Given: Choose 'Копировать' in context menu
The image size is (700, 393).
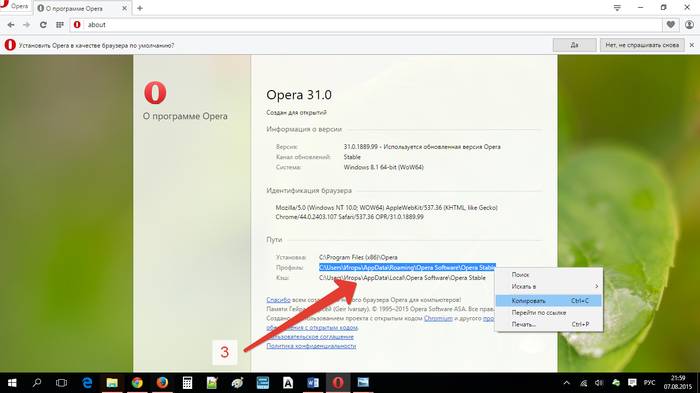Looking at the screenshot, I should click(549, 301).
